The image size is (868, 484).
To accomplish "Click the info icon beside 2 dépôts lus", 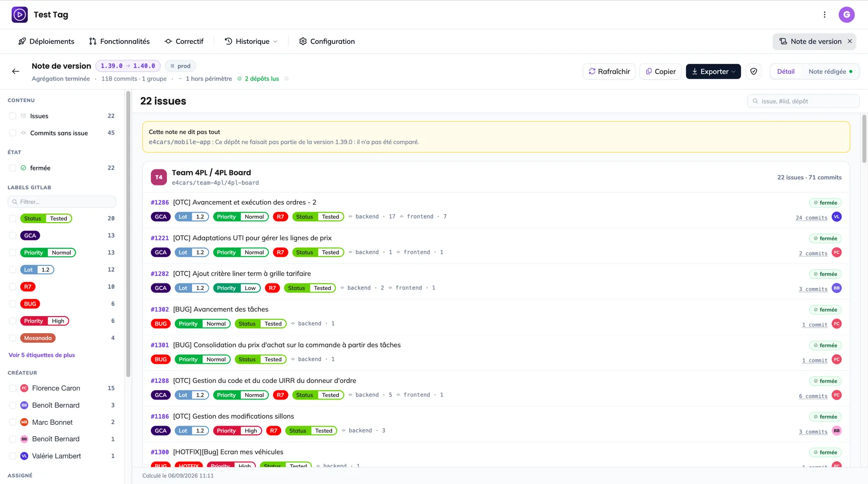I will click(286, 78).
